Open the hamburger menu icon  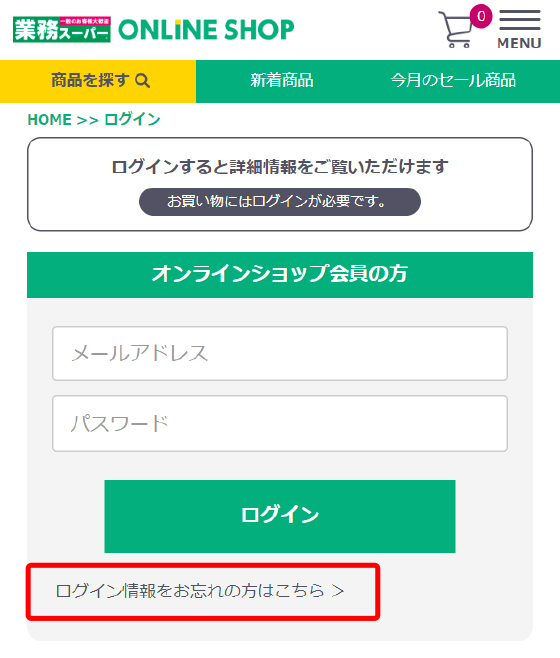[520, 20]
